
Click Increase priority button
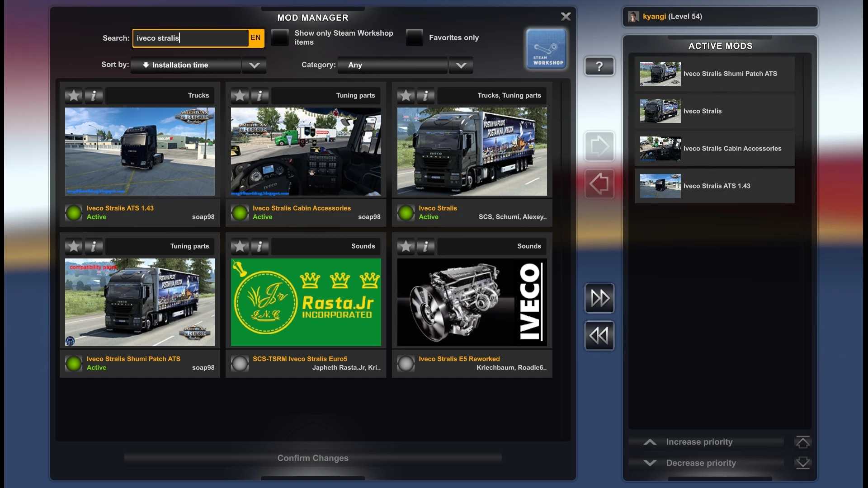pyautogui.click(x=698, y=442)
